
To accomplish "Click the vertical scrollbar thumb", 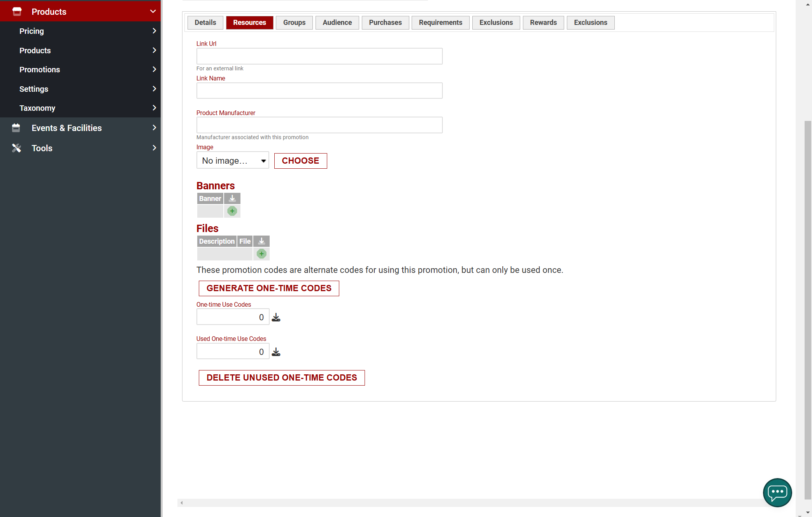I will (808, 310).
